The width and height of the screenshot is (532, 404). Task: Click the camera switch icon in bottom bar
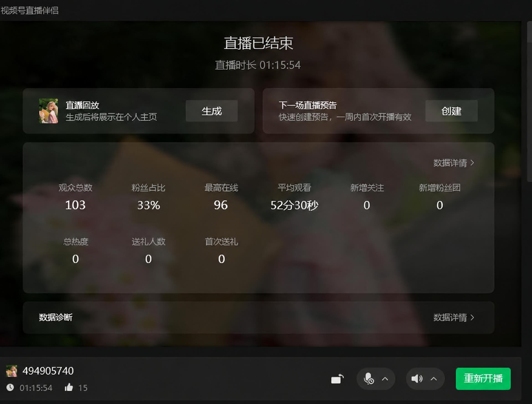pos(338,379)
